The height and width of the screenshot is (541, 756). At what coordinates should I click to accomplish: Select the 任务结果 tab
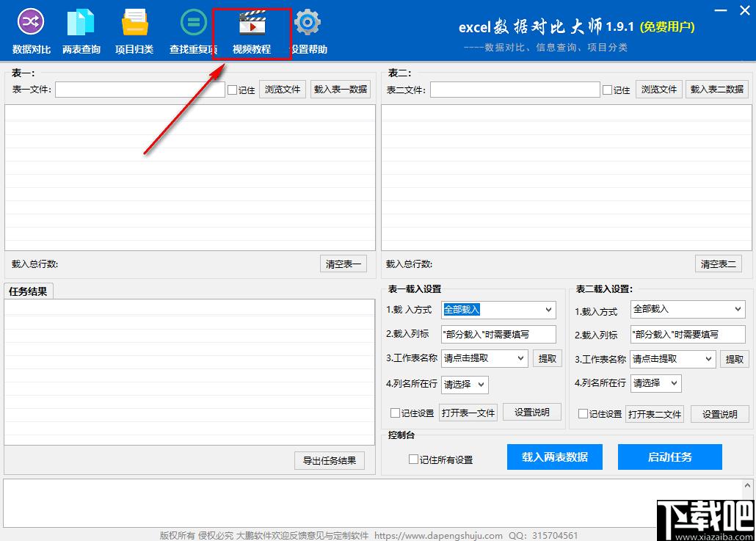tap(28, 291)
